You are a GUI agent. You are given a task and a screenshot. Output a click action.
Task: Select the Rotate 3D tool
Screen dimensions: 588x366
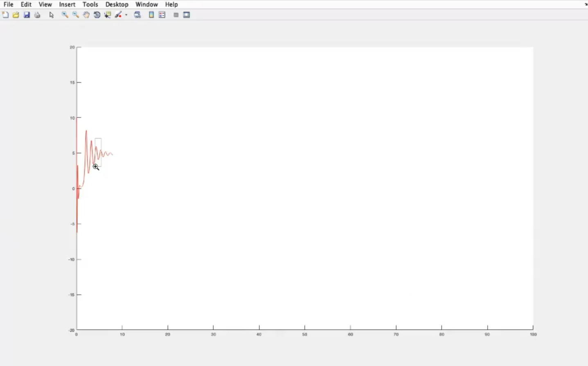tap(97, 15)
